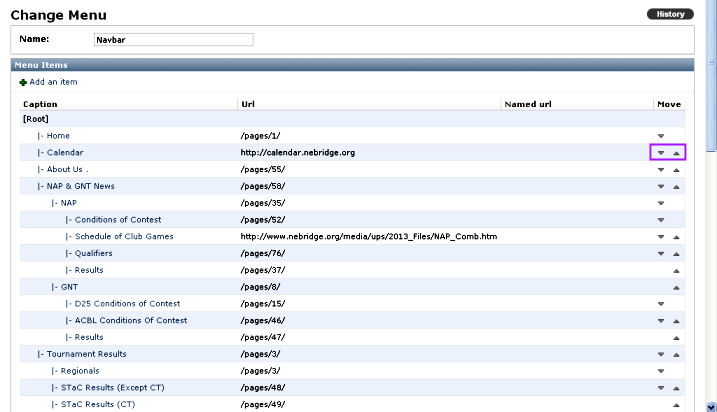The height and width of the screenshot is (412, 717).
Task: Move the Calendar item down
Action: (x=660, y=153)
